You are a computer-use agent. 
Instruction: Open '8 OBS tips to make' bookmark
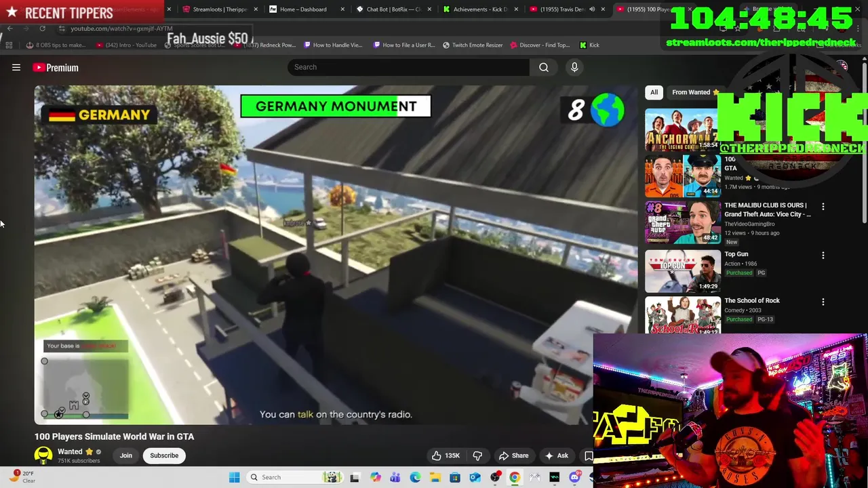click(x=56, y=45)
